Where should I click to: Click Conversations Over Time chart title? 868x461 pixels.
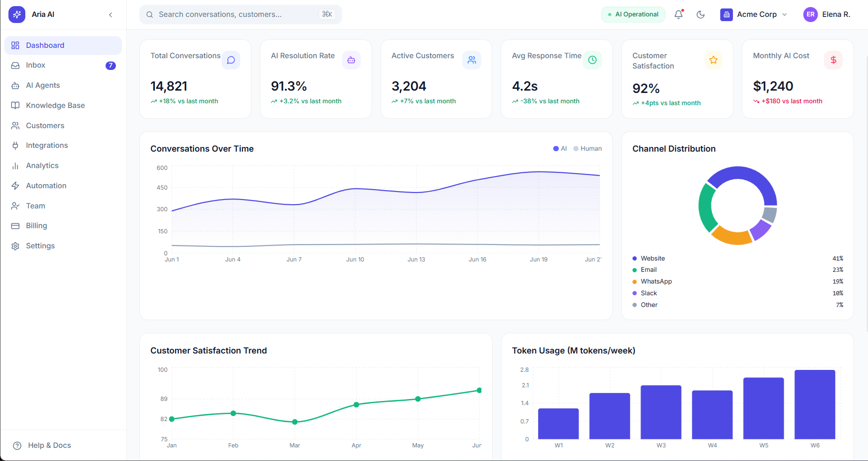(202, 149)
